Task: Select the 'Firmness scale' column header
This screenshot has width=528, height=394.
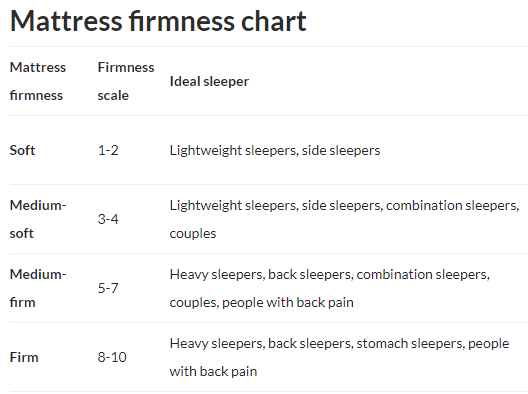Action: click(126, 81)
